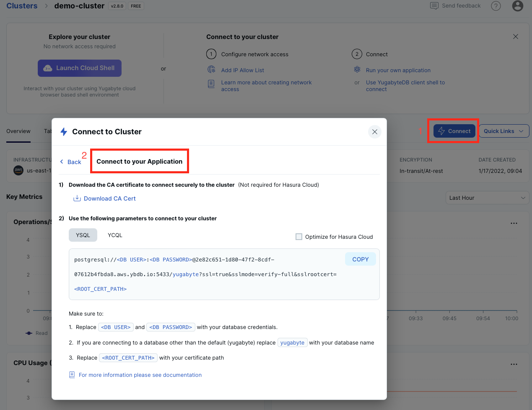Click the <DB USER> placeholder in instructions

pos(116,327)
